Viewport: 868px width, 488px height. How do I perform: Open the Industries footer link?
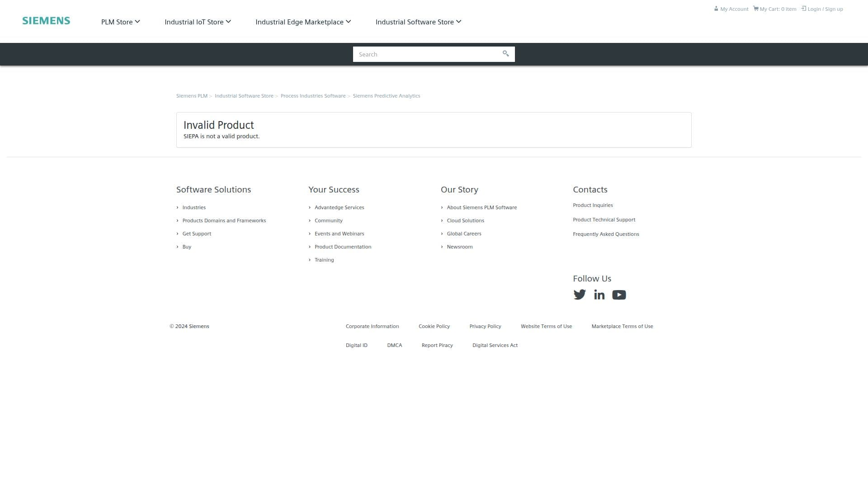tap(194, 207)
